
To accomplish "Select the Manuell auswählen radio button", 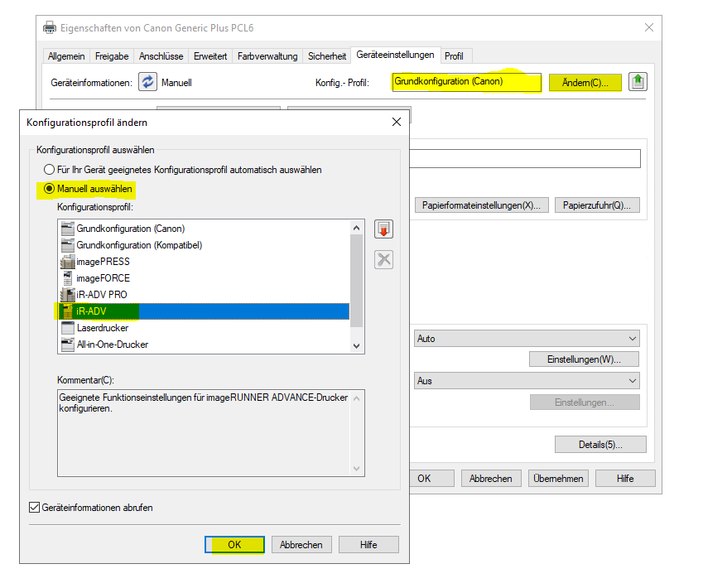I will pos(49,189).
